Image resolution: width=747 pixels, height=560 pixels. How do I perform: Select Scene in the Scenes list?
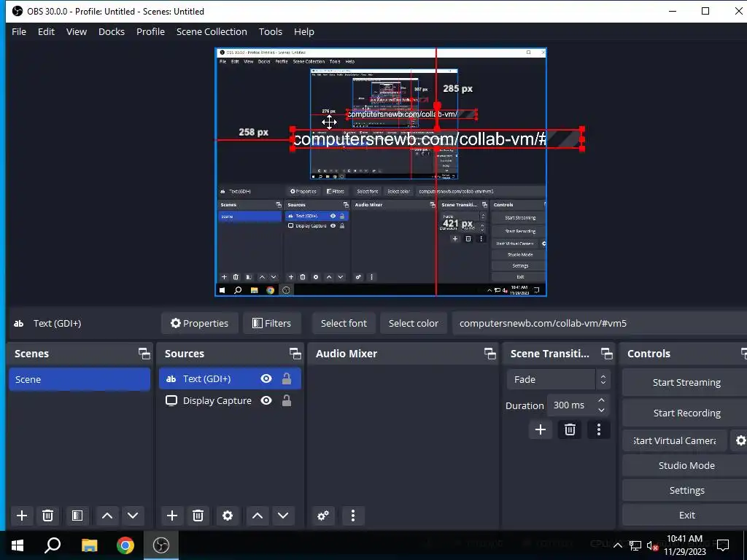pyautogui.click(x=80, y=379)
